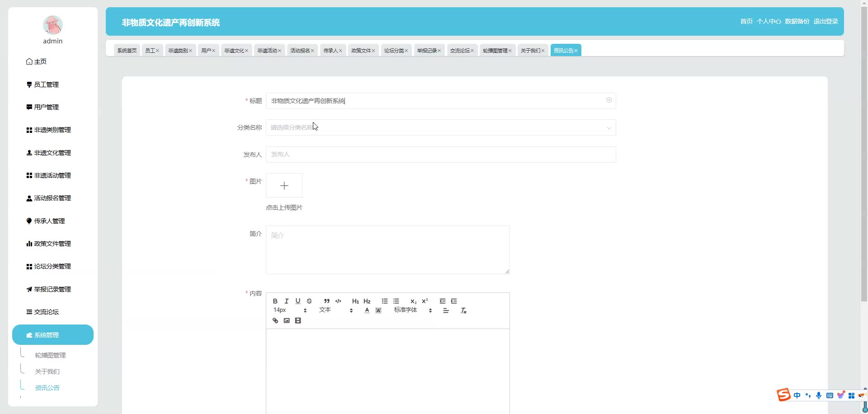
Task: Insert a hyperlink in the editor
Action: [275, 320]
